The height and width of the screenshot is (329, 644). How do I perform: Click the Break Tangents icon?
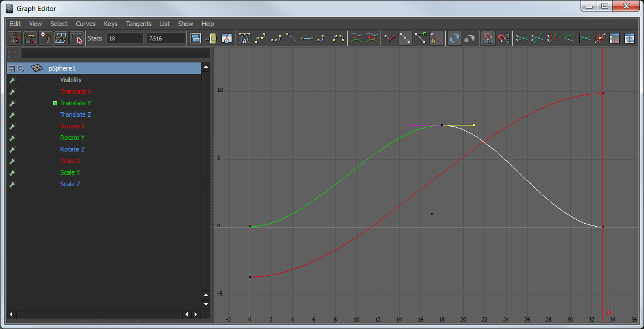tap(391, 39)
